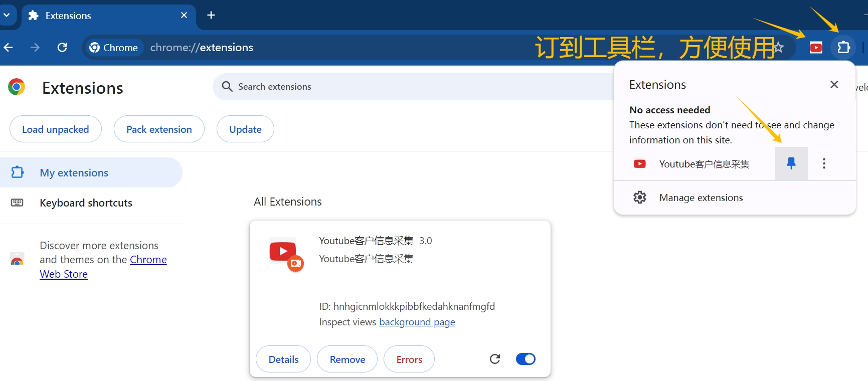Screen dimensions: 868x381
Task: View Errors for Youtube客户信息采集
Action: point(409,359)
